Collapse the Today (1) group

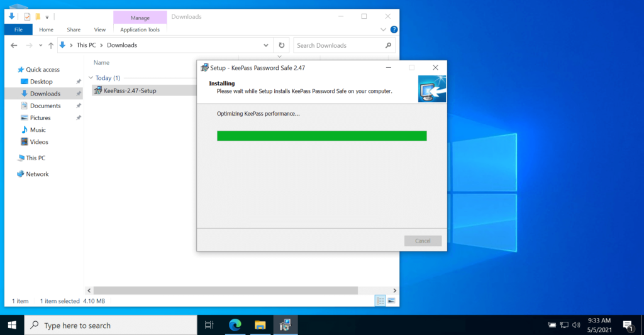click(91, 77)
